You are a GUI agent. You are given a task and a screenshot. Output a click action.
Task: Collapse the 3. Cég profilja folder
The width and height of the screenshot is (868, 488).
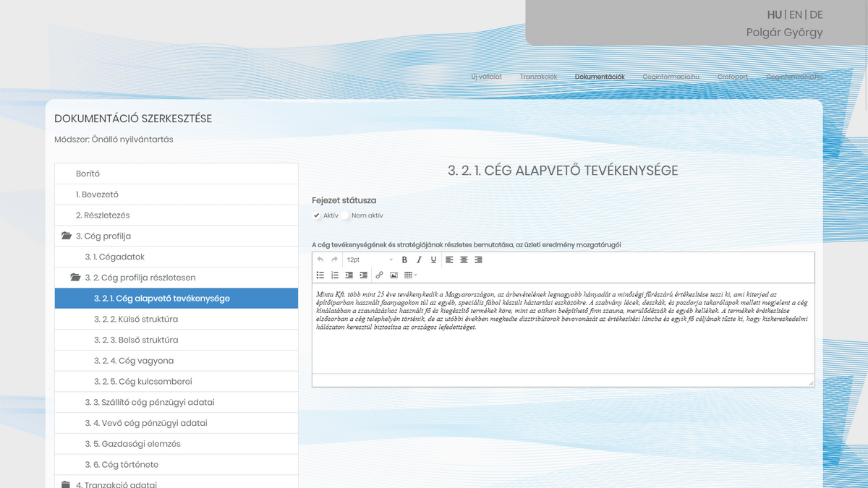[67, 236]
